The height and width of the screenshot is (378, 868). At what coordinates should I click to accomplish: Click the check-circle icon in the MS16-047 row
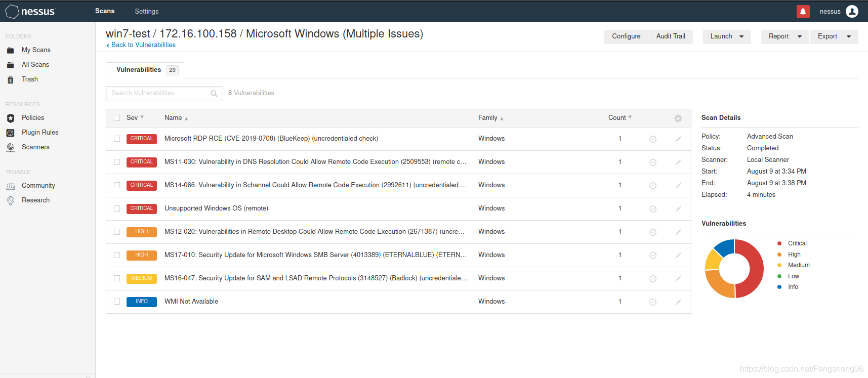click(653, 279)
